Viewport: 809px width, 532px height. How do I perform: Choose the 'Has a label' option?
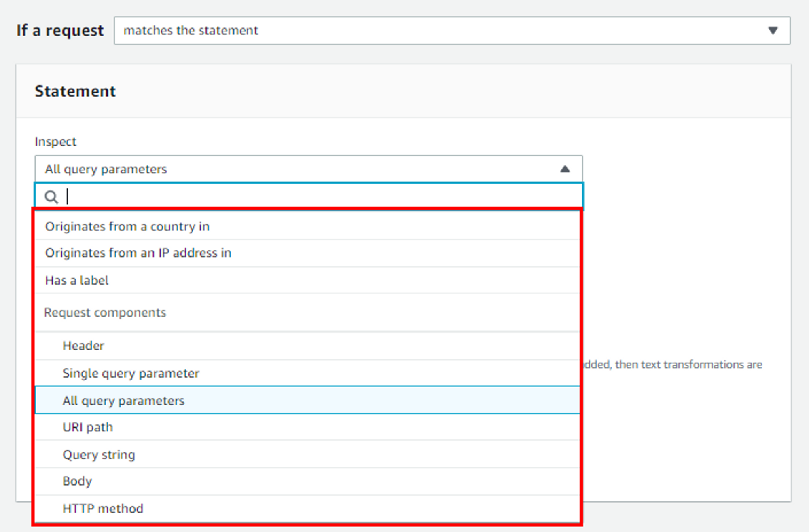(x=77, y=280)
